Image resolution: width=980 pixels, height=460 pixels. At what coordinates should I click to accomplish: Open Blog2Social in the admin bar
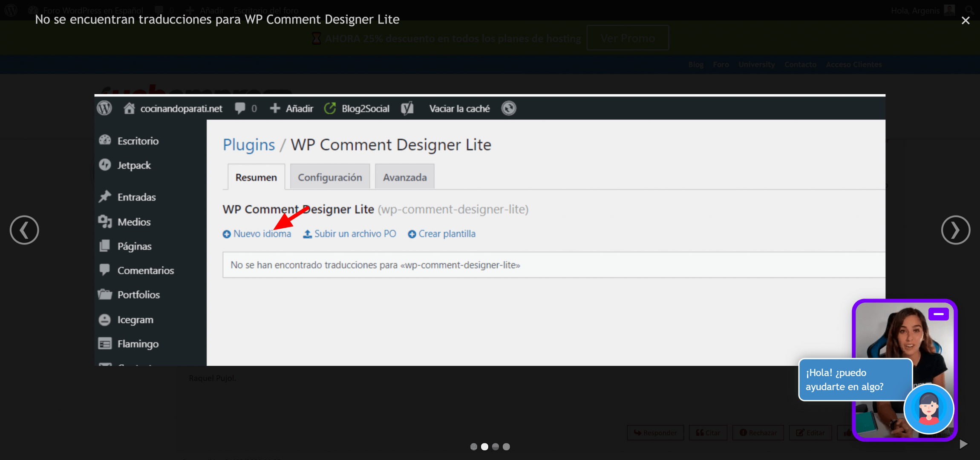pos(357,109)
